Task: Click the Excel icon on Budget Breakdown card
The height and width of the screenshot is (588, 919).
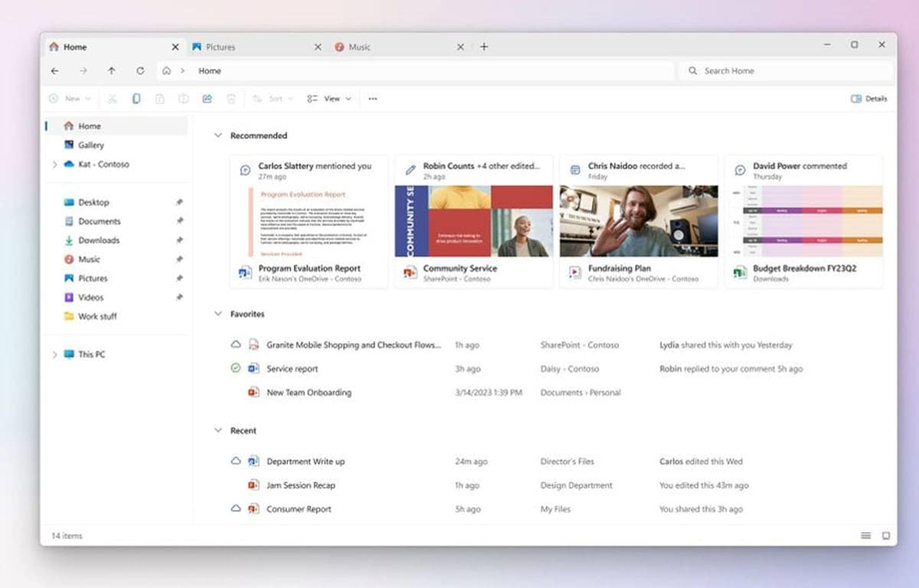Action: point(740,272)
